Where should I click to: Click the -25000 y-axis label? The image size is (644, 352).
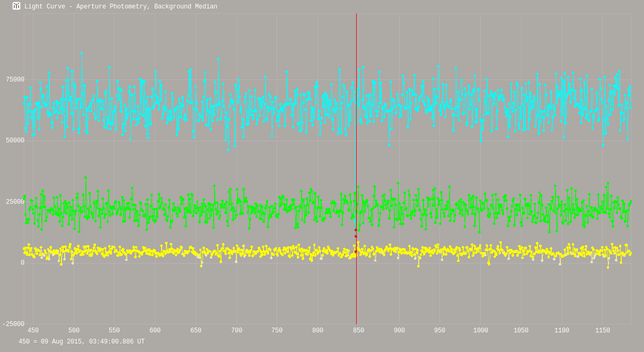coord(13,324)
